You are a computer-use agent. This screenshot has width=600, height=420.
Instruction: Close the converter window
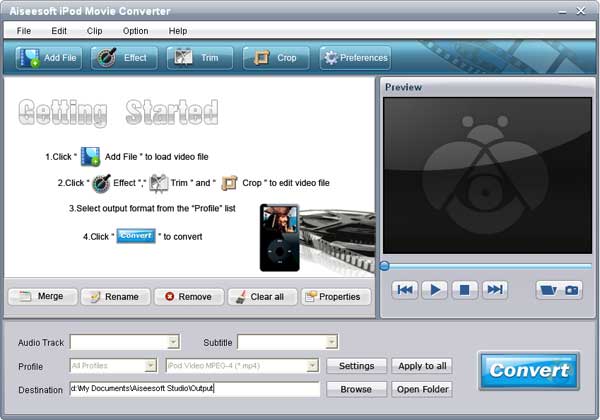pos(581,11)
